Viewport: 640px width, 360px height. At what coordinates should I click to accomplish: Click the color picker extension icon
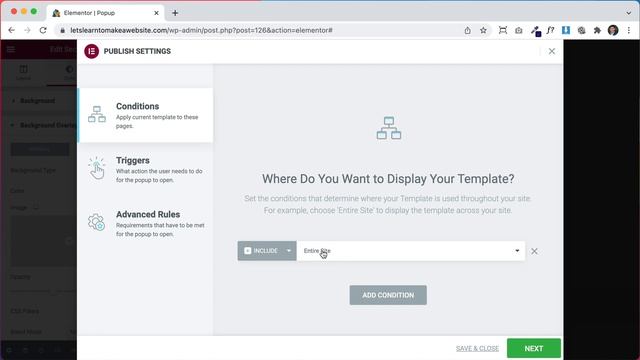[536, 31]
